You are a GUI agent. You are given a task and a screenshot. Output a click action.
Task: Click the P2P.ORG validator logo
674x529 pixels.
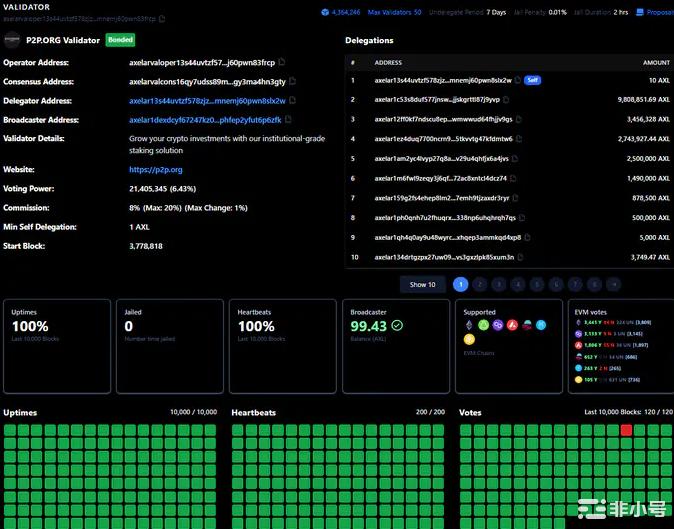click(x=12, y=40)
